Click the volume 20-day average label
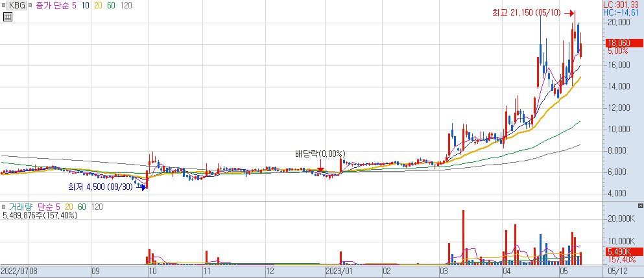This screenshot has width=644, height=278. pyautogui.click(x=69, y=206)
